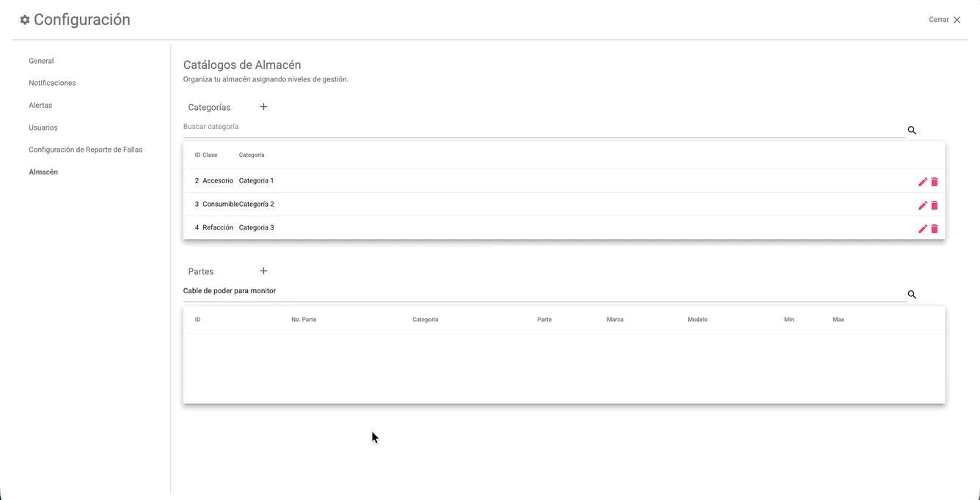Click the No. Parte column header
980x500 pixels.
point(304,320)
